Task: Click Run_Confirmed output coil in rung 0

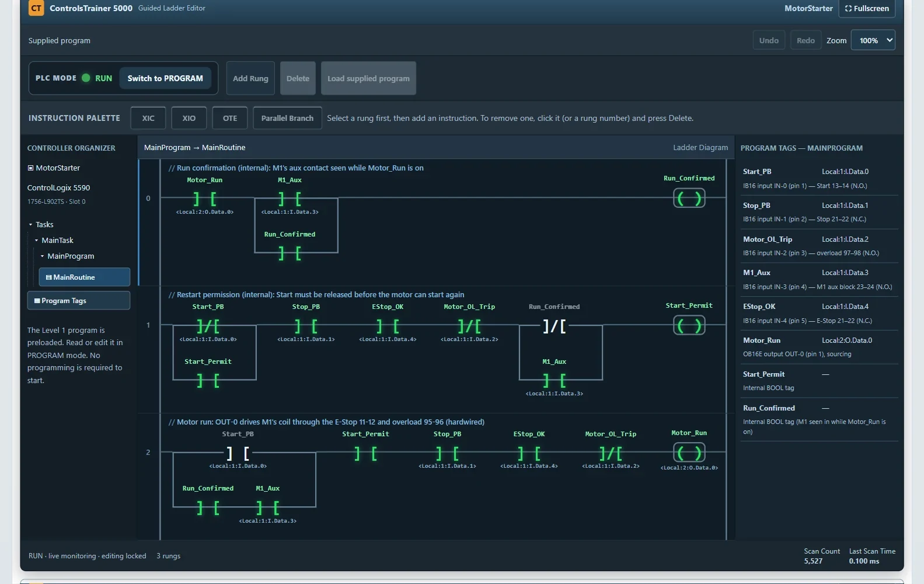Action: (x=689, y=199)
